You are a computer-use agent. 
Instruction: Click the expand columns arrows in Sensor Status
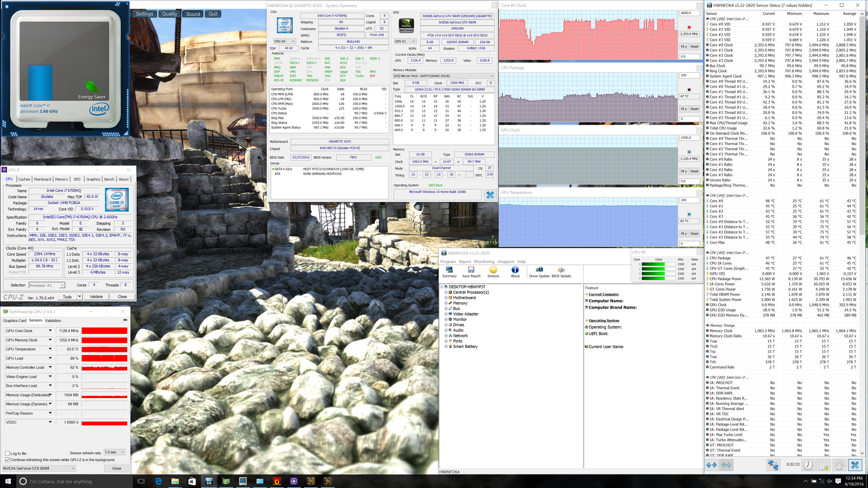[711, 465]
